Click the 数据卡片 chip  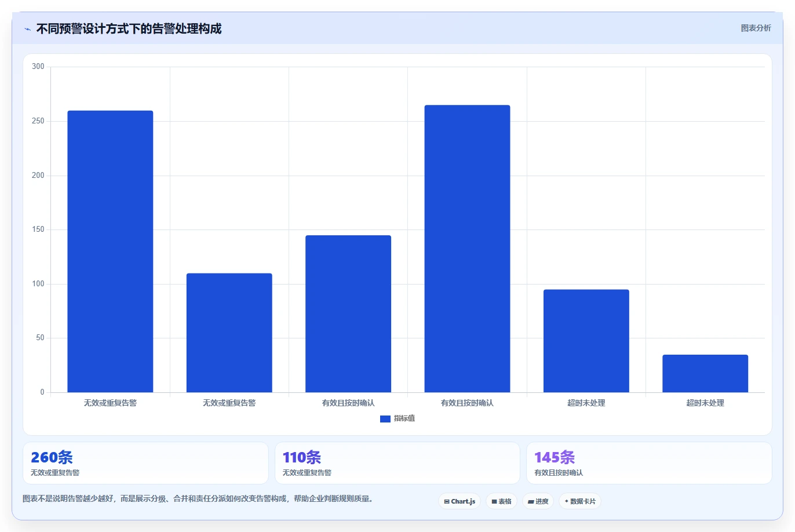(x=579, y=501)
